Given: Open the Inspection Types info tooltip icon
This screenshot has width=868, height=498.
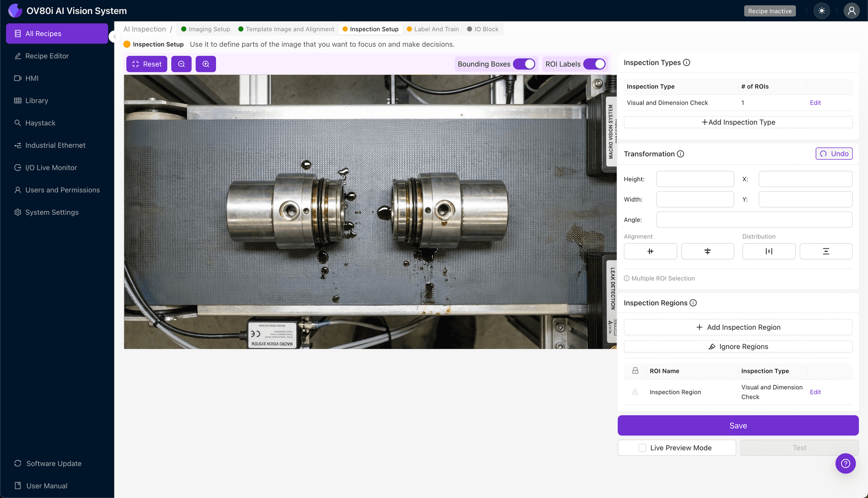Looking at the screenshot, I should click(687, 62).
